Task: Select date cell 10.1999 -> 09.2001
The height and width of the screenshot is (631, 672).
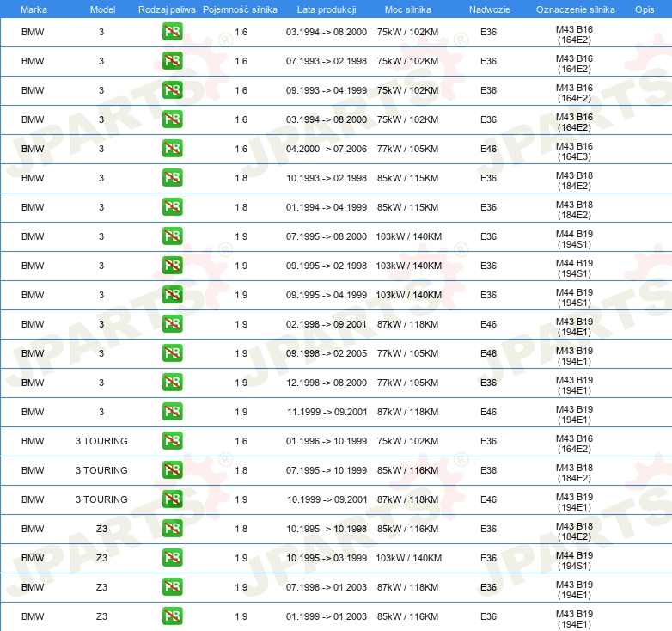Action: pyautogui.click(x=327, y=499)
